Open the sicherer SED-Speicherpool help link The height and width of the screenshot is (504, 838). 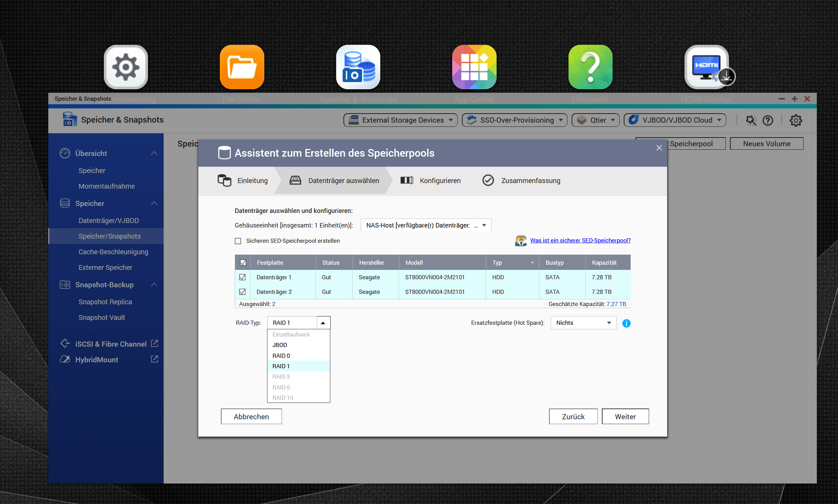[x=580, y=240]
